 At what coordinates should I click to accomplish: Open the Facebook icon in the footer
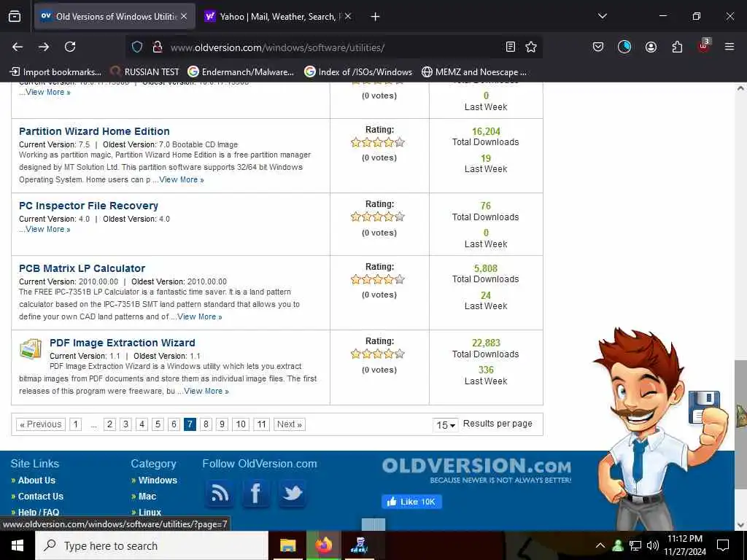tap(256, 494)
